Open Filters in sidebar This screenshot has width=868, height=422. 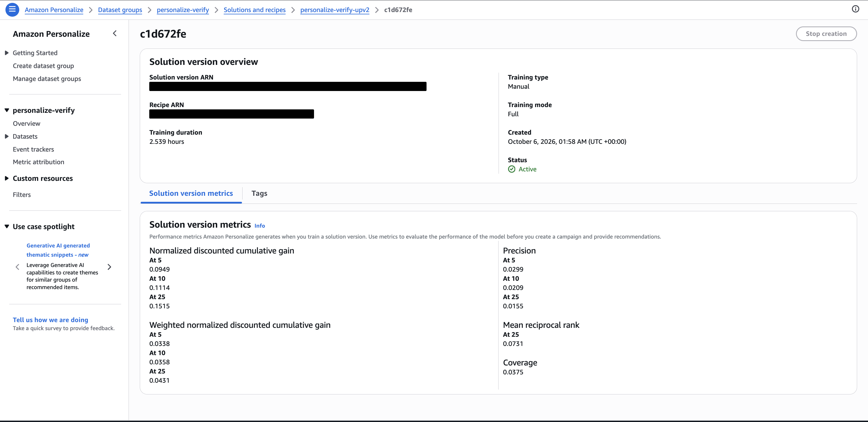coord(22,194)
